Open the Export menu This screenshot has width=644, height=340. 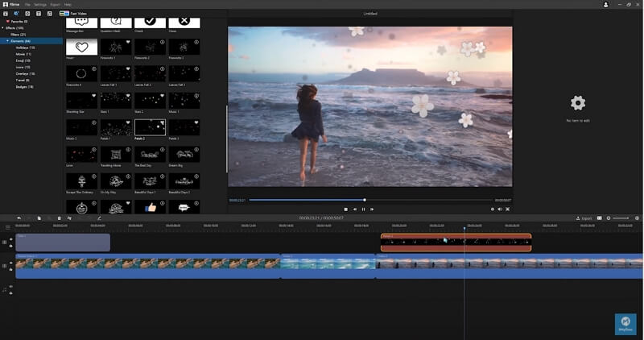(55, 5)
